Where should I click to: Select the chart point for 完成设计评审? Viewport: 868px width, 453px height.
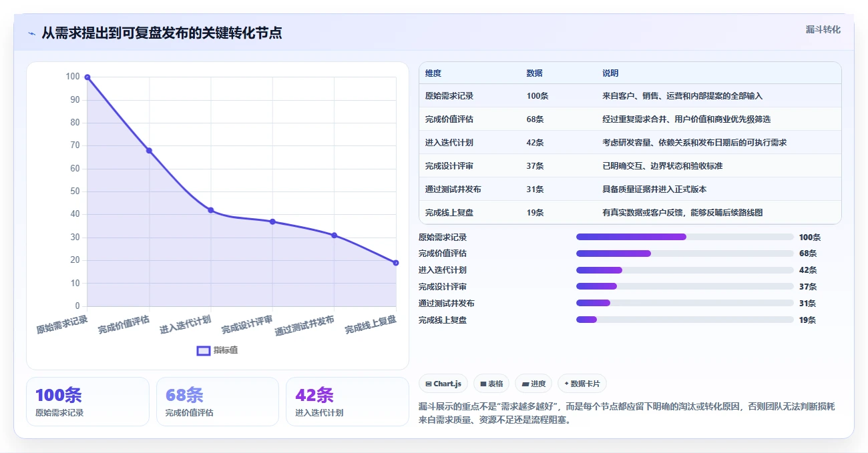tap(272, 221)
